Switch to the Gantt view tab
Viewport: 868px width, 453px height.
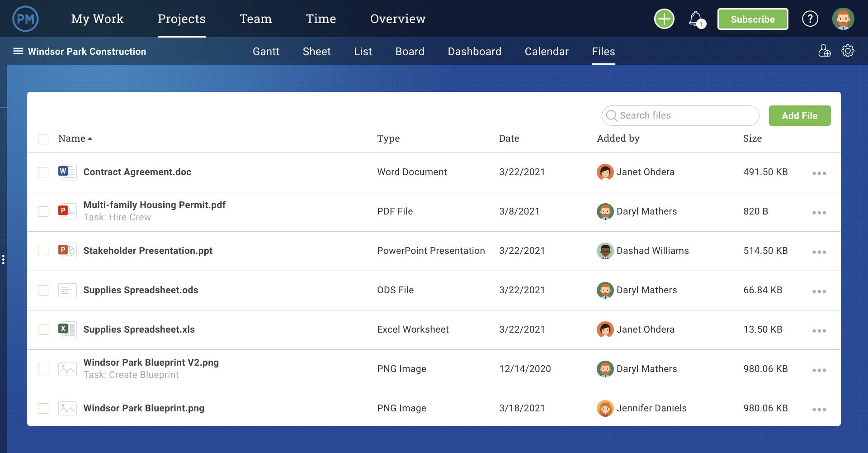click(266, 51)
